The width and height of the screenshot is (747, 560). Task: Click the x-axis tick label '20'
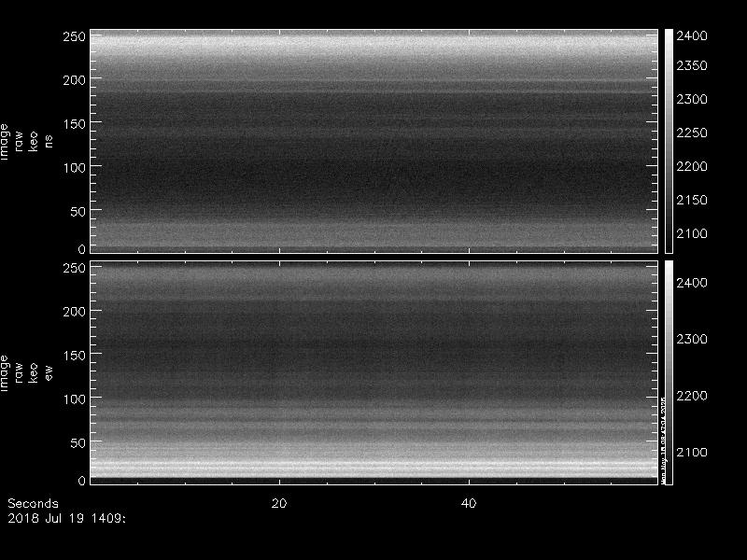click(279, 503)
